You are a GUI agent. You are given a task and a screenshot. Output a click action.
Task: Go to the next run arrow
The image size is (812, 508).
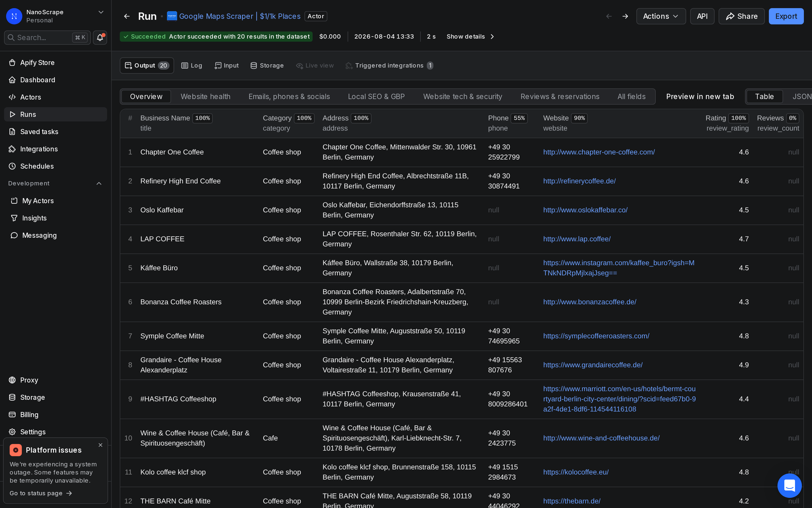tap(625, 16)
